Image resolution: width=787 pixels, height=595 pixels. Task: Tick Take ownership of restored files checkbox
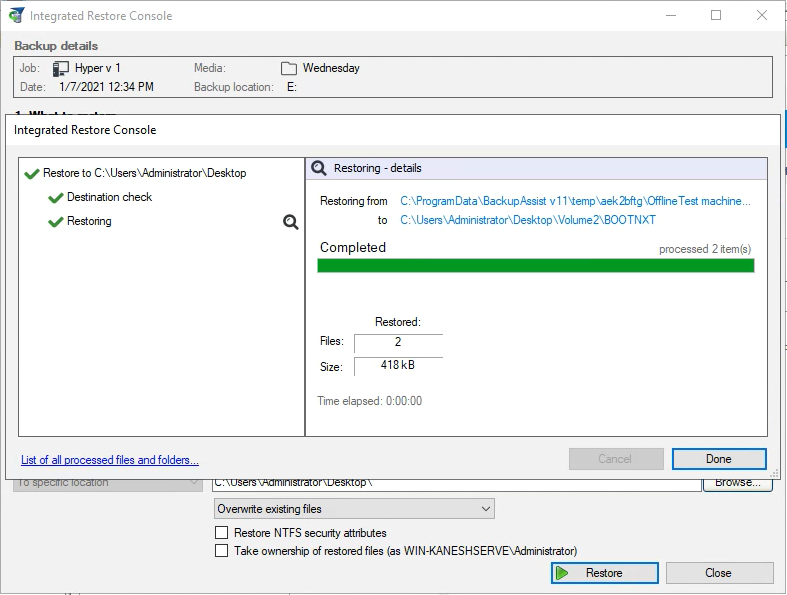click(x=222, y=551)
